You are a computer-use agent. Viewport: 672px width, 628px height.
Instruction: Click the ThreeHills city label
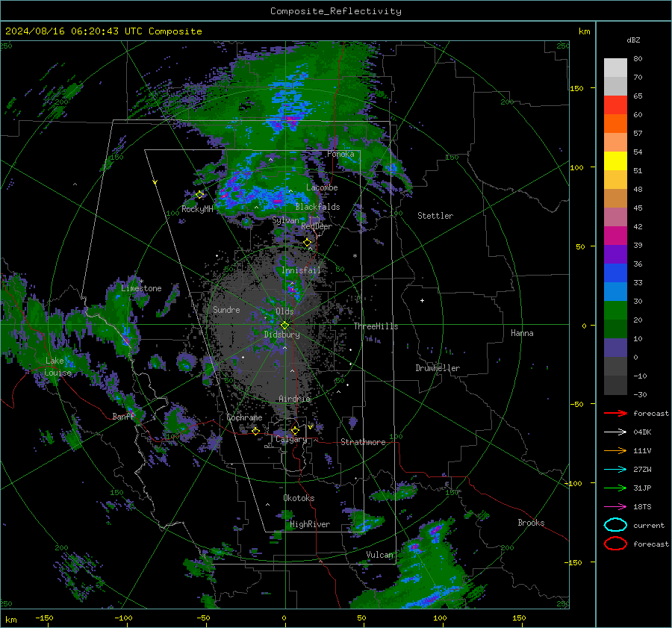coord(376,326)
